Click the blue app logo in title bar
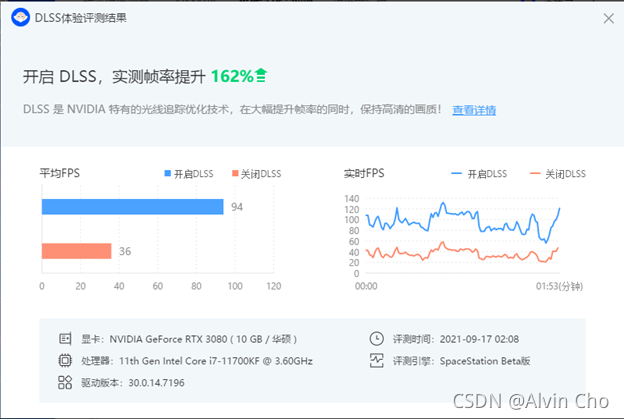Image resolution: width=624 pixels, height=419 pixels. coord(20,18)
